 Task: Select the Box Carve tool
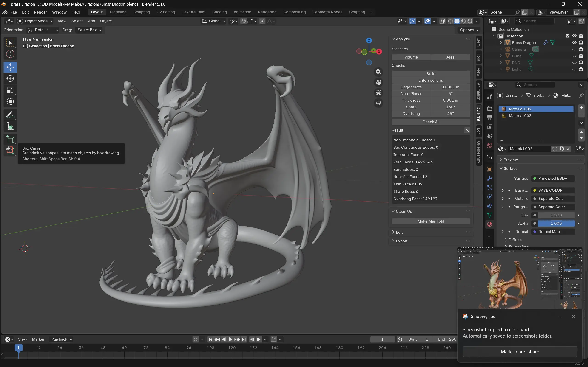tap(10, 151)
